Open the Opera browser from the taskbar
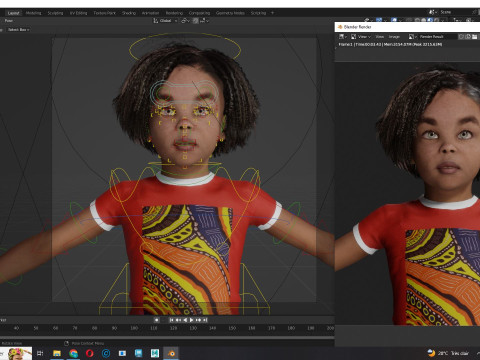This screenshot has height=360, width=480. pos(90,353)
